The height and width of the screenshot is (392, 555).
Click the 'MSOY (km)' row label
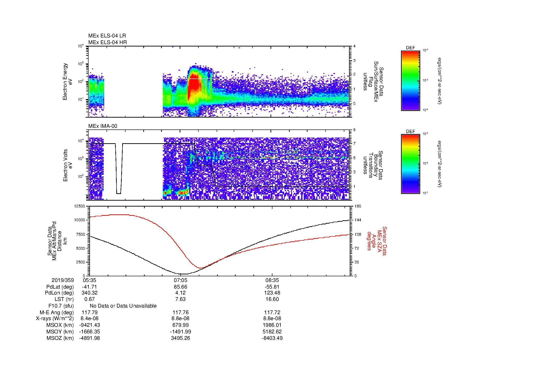coord(60,332)
